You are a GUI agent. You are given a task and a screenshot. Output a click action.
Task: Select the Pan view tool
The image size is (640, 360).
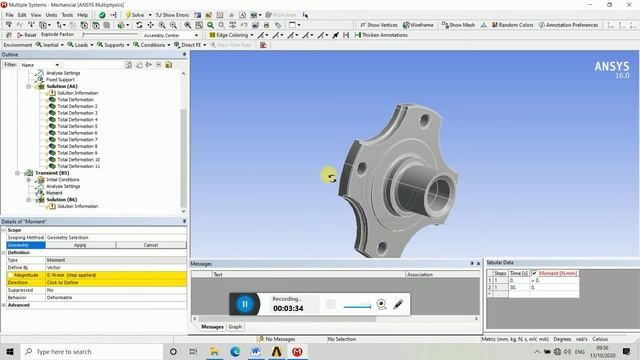pos(151,25)
